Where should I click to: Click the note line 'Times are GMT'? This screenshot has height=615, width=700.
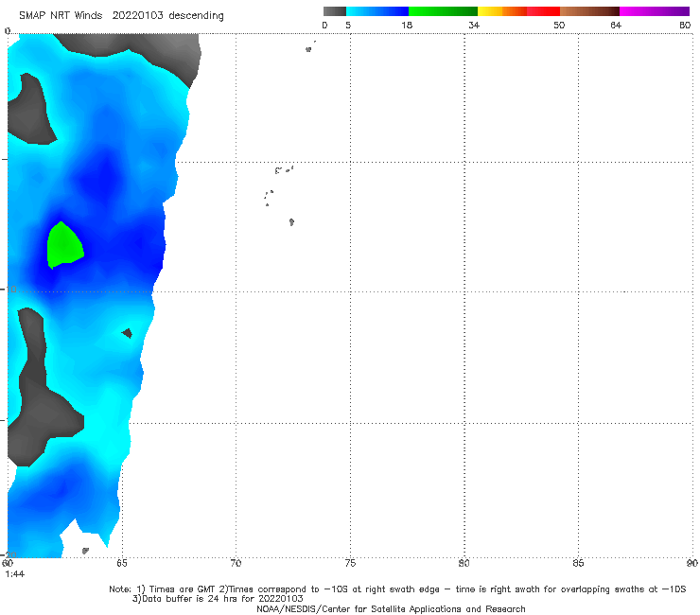pos(183,589)
